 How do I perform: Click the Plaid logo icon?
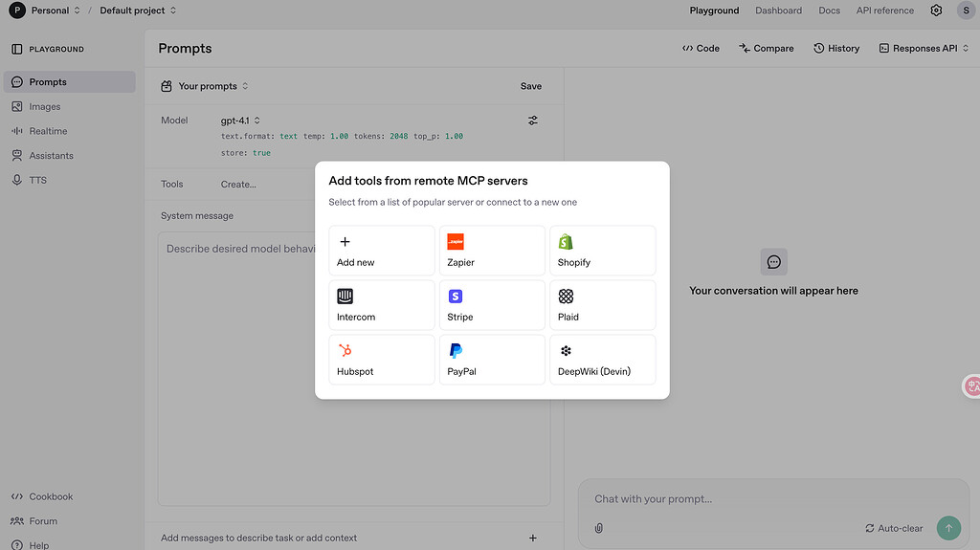coord(566,297)
